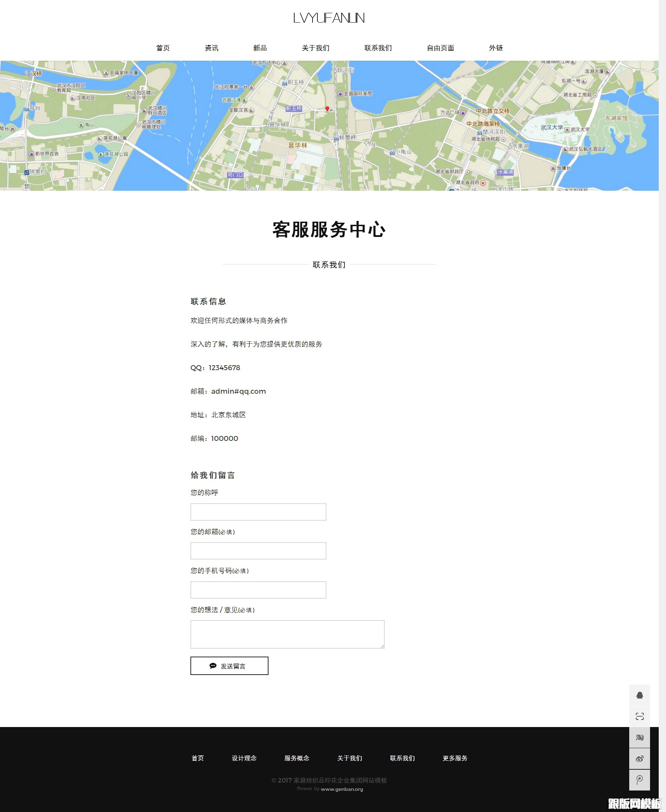Image resolution: width=666 pixels, height=812 pixels.
Task: Open the QR code scan icon
Action: click(640, 716)
